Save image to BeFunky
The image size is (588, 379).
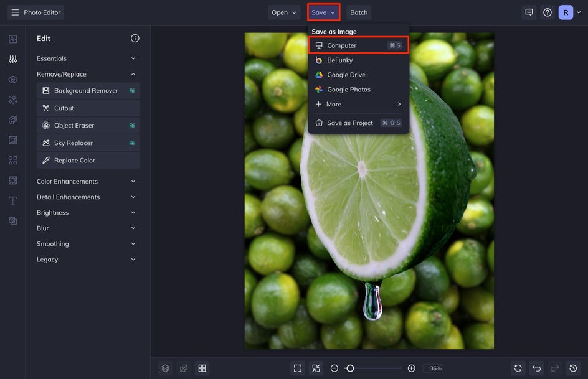(x=359, y=60)
